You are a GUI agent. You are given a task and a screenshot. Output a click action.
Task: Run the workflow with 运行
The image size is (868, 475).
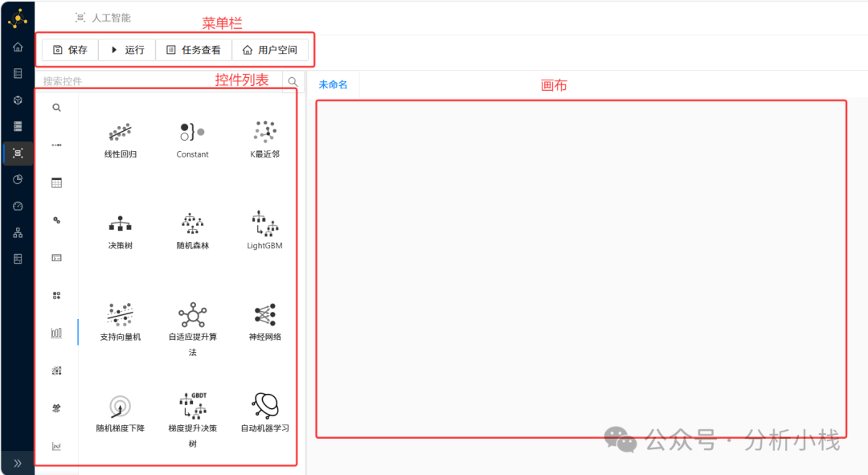127,50
